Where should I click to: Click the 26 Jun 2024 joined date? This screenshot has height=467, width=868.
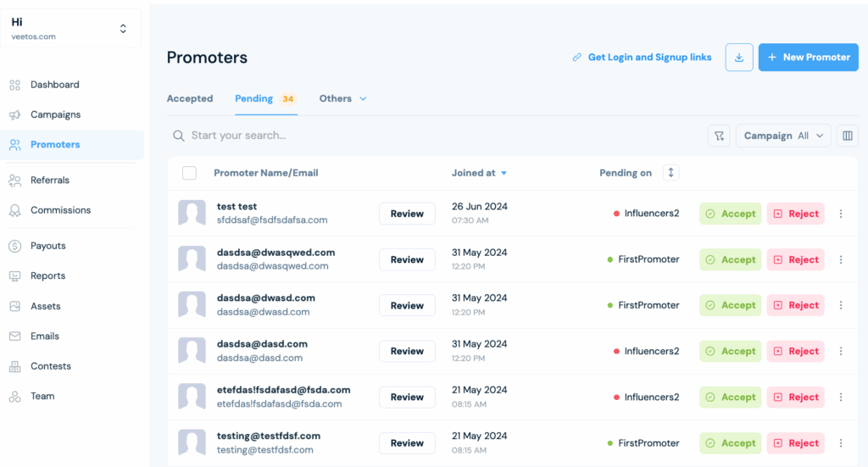tap(480, 207)
